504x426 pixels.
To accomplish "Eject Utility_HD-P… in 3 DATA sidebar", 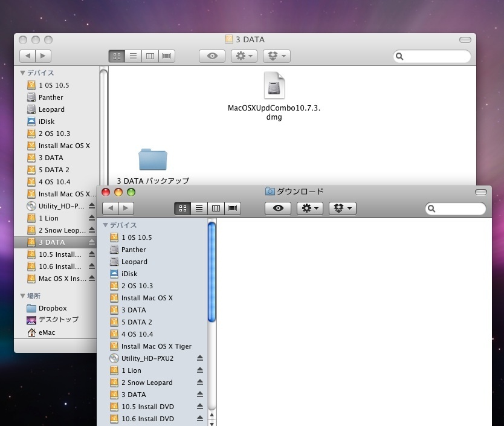I will [92, 206].
